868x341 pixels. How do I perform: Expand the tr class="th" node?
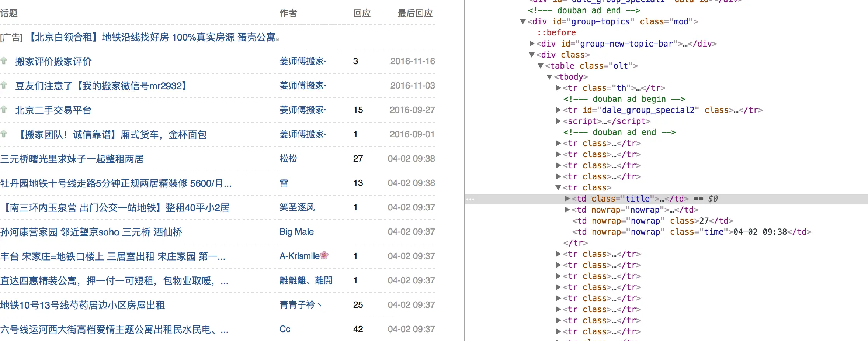(558, 88)
